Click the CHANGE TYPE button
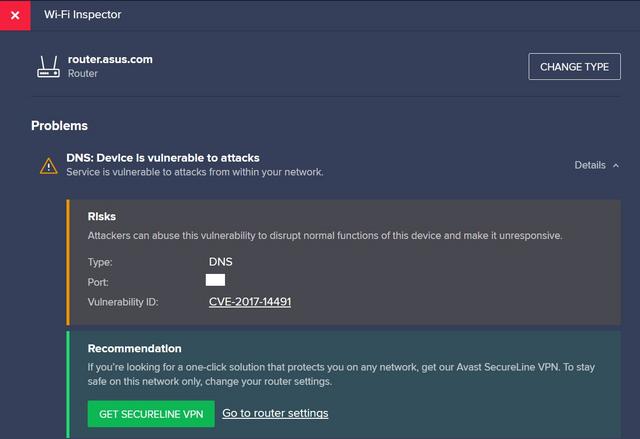Image resolution: width=640 pixels, height=439 pixels. pos(574,67)
